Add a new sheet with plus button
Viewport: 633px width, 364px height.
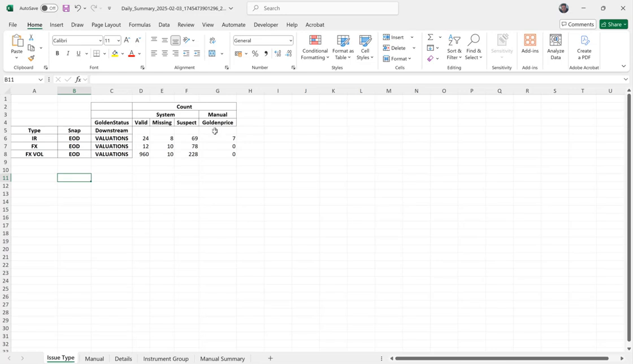click(x=271, y=358)
